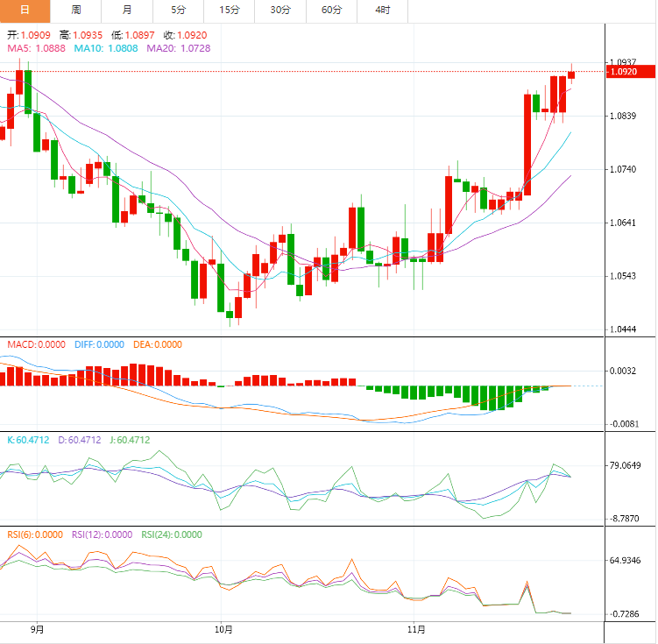This screenshot has height=644, width=658.
Task: Switch chart to 5分 interval
Action: click(178, 10)
